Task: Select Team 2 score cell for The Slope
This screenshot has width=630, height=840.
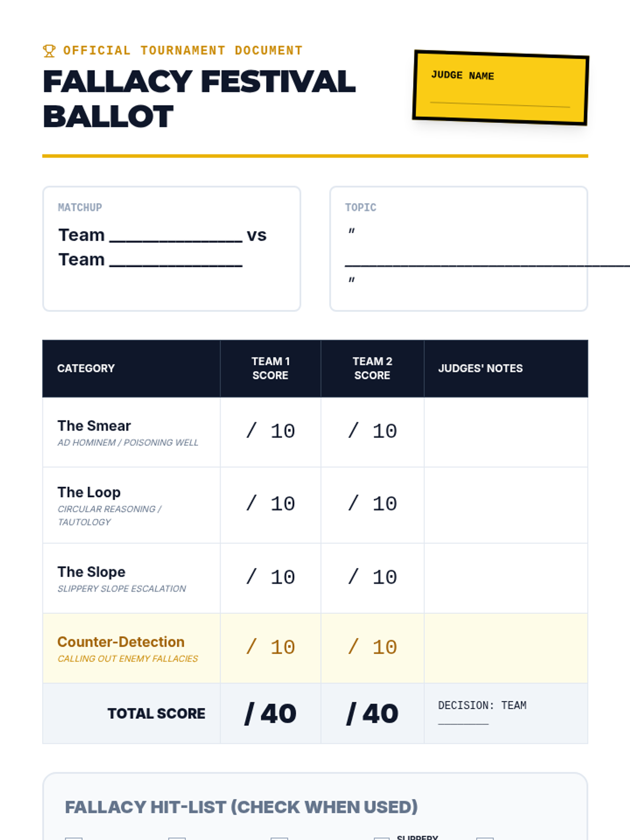Action: [x=372, y=577]
